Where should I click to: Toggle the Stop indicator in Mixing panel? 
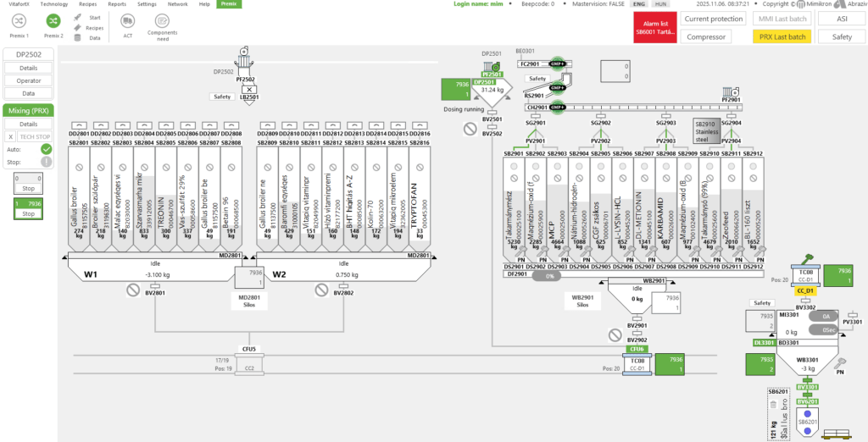click(x=47, y=161)
